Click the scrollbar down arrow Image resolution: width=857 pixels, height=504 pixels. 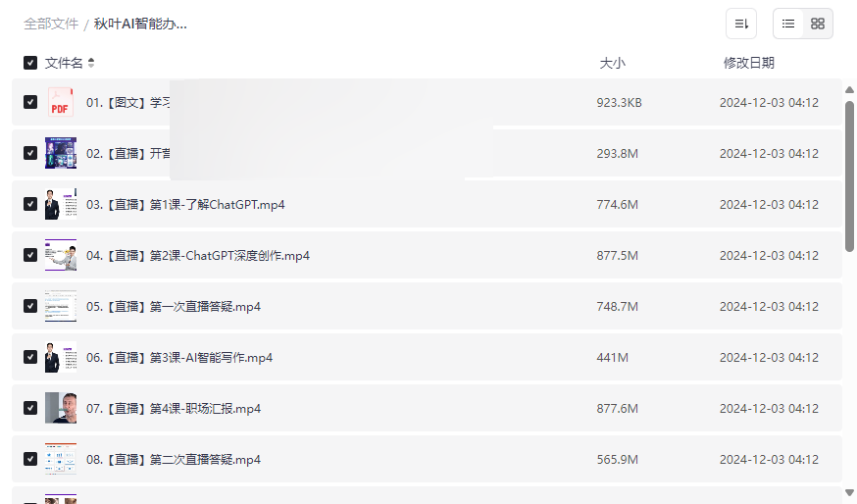point(849,492)
